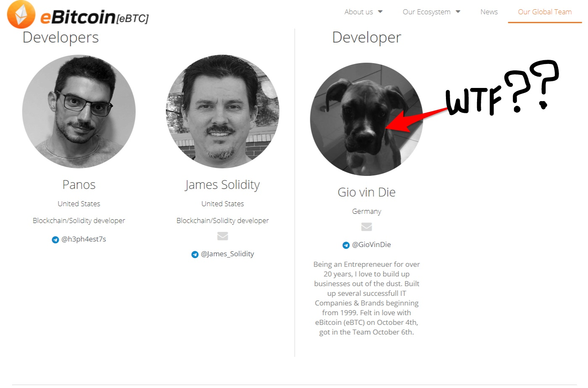
Task: Click Gio vin Die's email envelope icon
Action: pos(367,227)
